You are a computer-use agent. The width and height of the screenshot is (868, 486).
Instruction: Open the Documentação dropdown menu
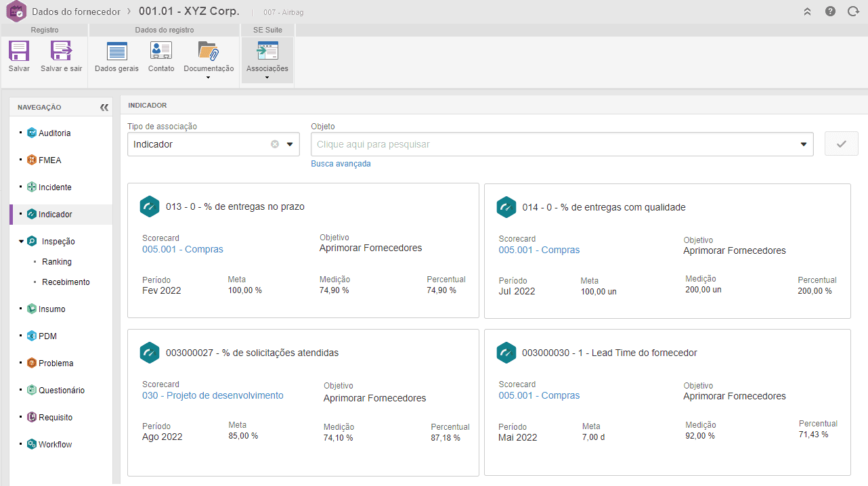209,77
